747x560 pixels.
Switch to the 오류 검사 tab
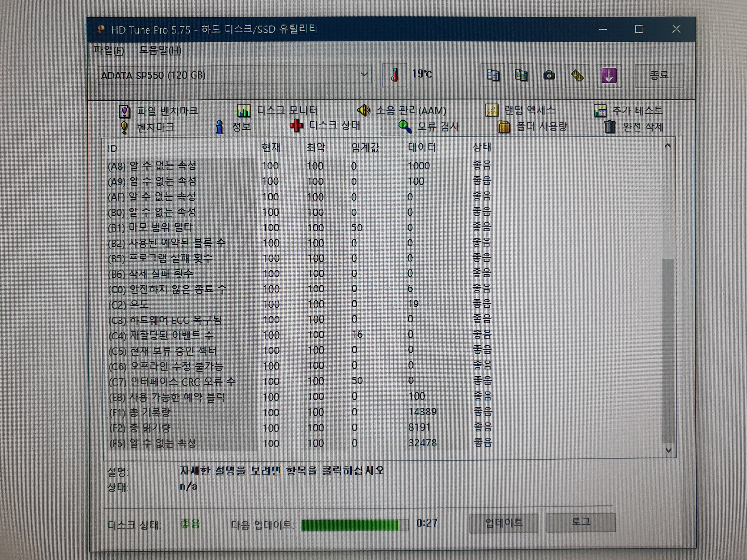(429, 127)
